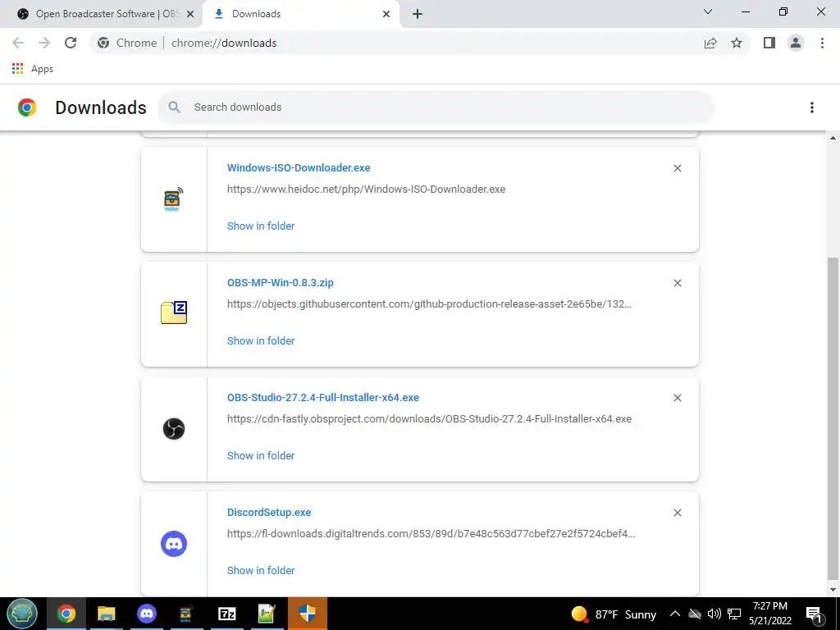Show OBS-Studio installer in folder
The height and width of the screenshot is (630, 840).
[x=261, y=455]
